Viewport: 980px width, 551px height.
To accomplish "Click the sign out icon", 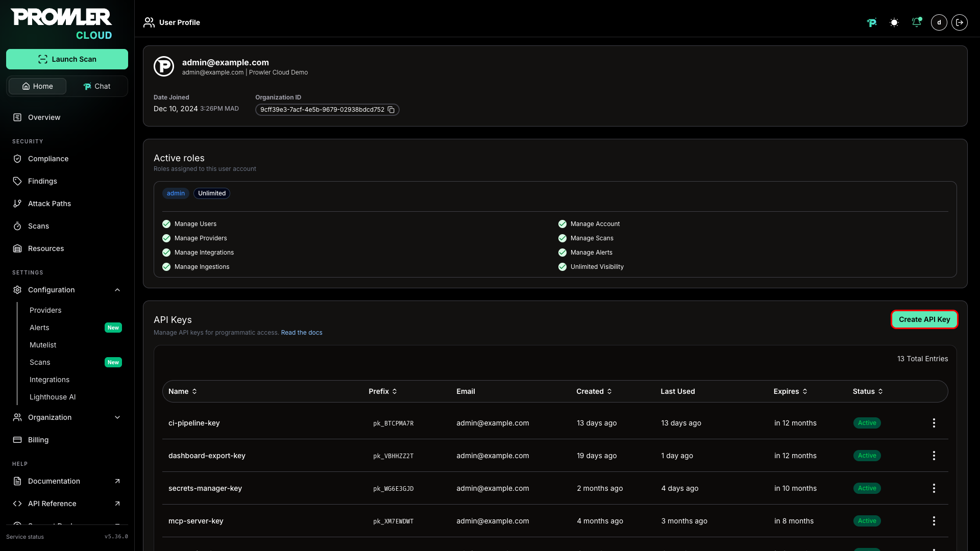I will (960, 22).
